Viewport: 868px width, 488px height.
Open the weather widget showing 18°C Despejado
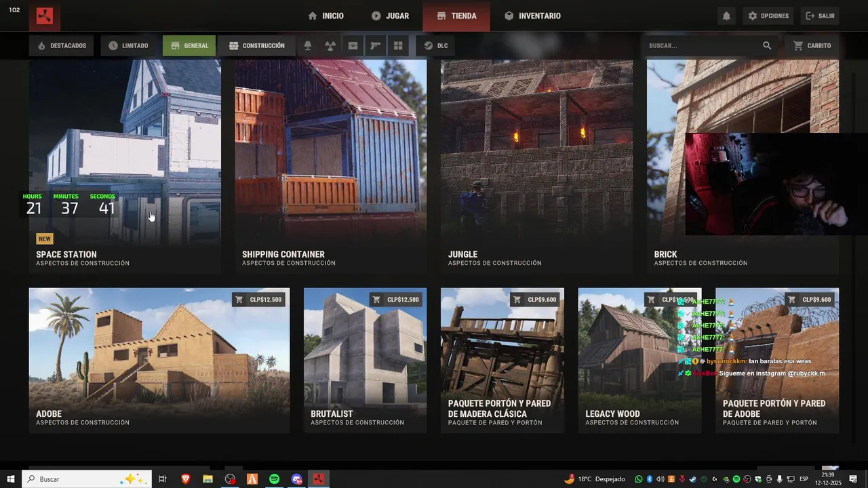point(595,479)
